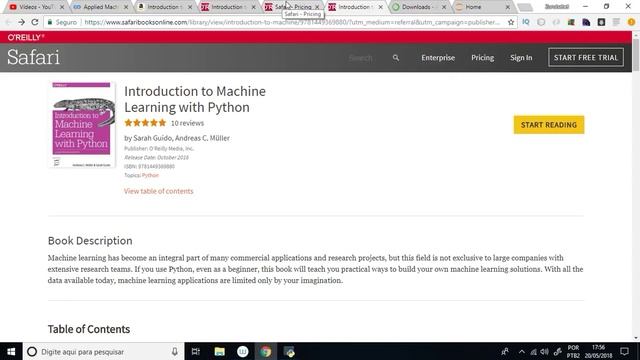Click the Windows search box 'Digite aqui para pesquisar'
The width and height of the screenshot is (640, 360).
[x=102, y=351]
